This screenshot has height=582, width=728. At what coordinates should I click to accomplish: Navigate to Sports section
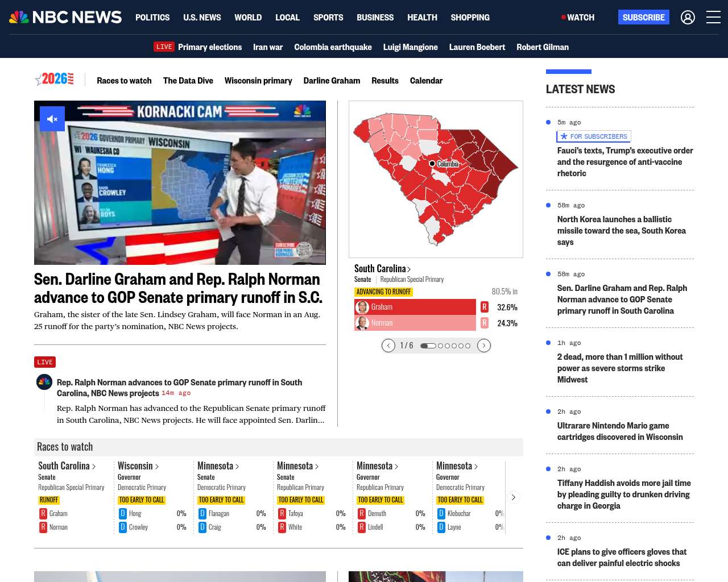pyautogui.click(x=328, y=18)
